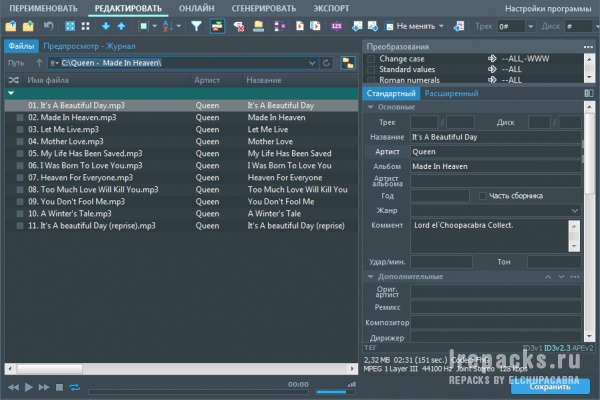
Task: Open the Жанр dropdown list
Action: (574, 211)
